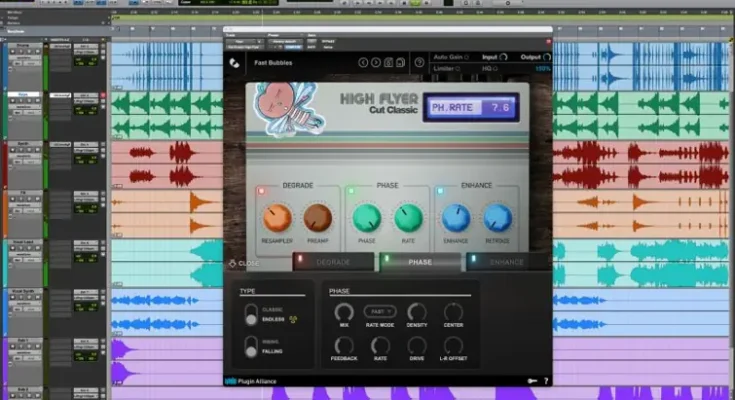Click the plugin brand logo beside Fast Bubbles
The width and height of the screenshot is (735, 400).
(232, 63)
